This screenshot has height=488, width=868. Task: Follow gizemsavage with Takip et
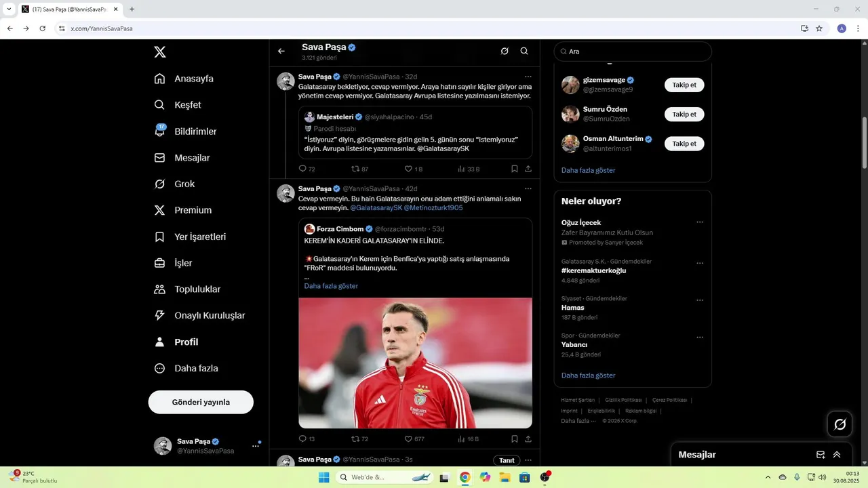(684, 85)
